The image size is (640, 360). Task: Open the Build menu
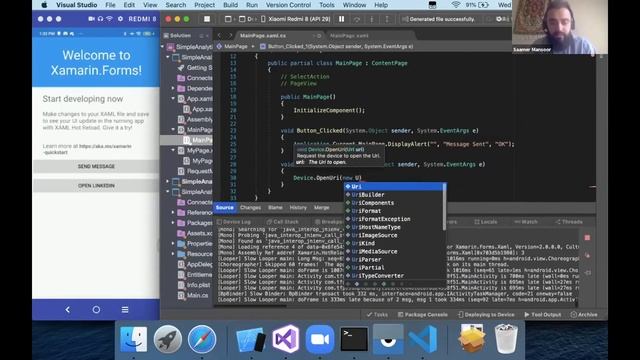click(x=230, y=5)
